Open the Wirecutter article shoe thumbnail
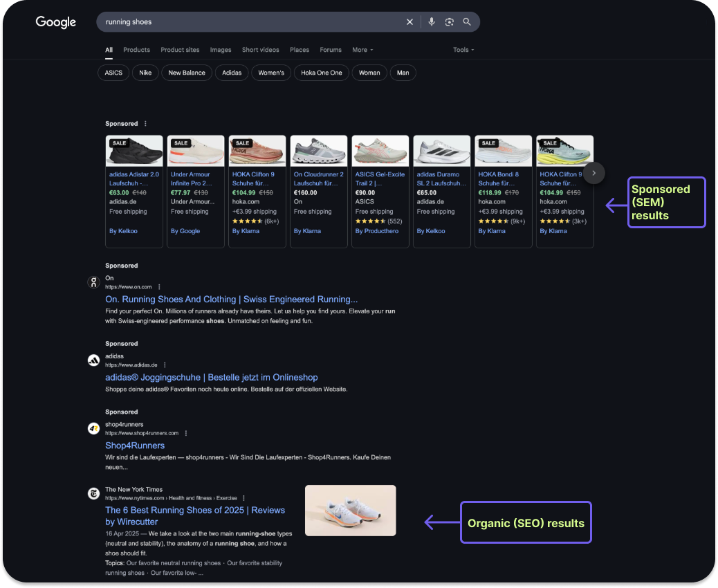 pos(350,511)
